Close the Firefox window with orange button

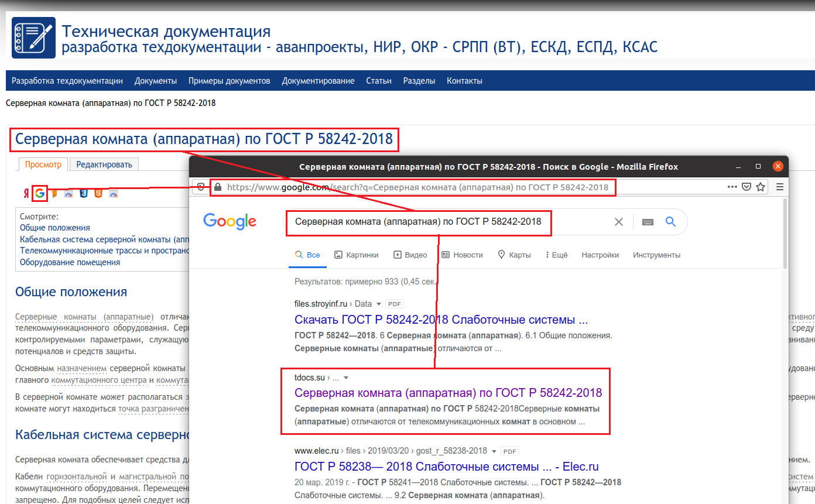[x=778, y=167]
